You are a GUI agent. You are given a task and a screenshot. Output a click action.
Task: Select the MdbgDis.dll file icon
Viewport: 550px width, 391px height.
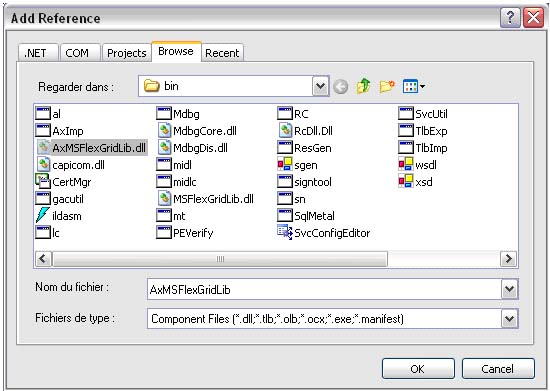click(x=165, y=147)
